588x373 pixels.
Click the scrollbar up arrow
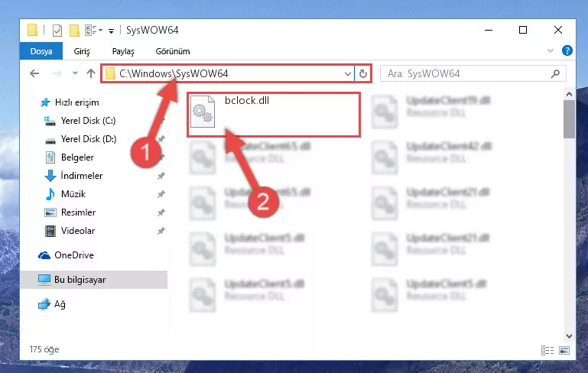point(569,94)
